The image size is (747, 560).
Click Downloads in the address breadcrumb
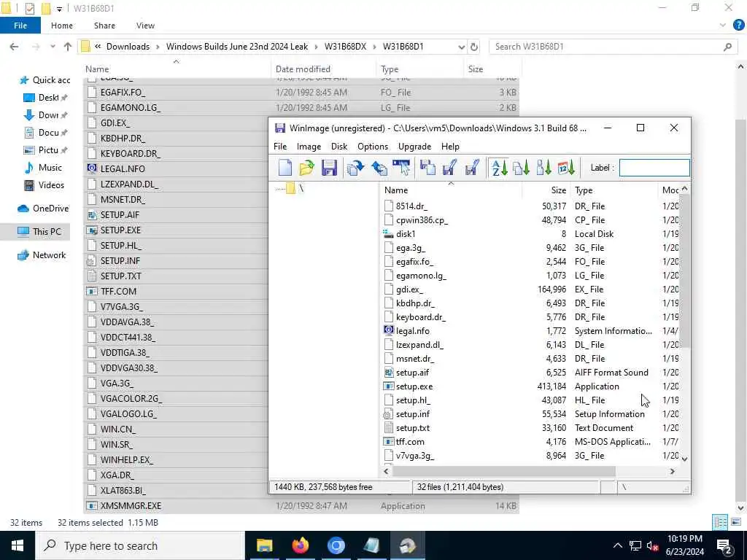(x=128, y=47)
